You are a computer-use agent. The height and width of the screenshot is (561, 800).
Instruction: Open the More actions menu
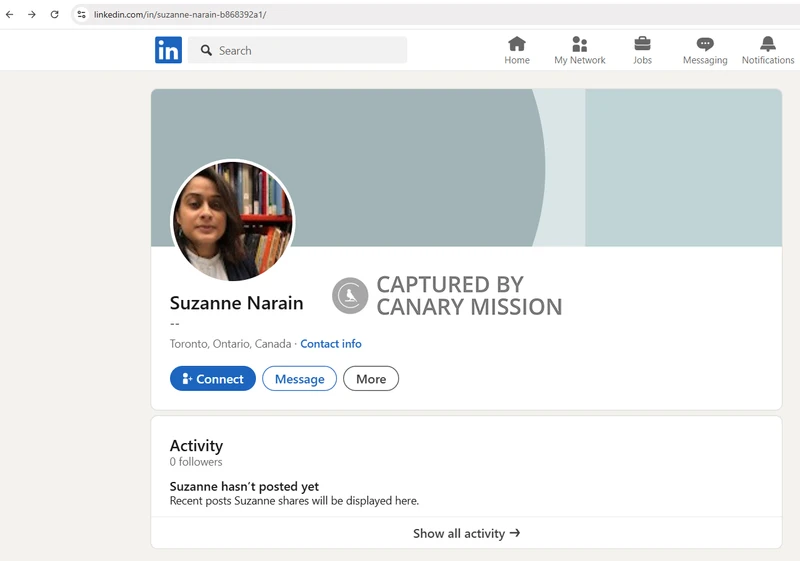tap(371, 378)
